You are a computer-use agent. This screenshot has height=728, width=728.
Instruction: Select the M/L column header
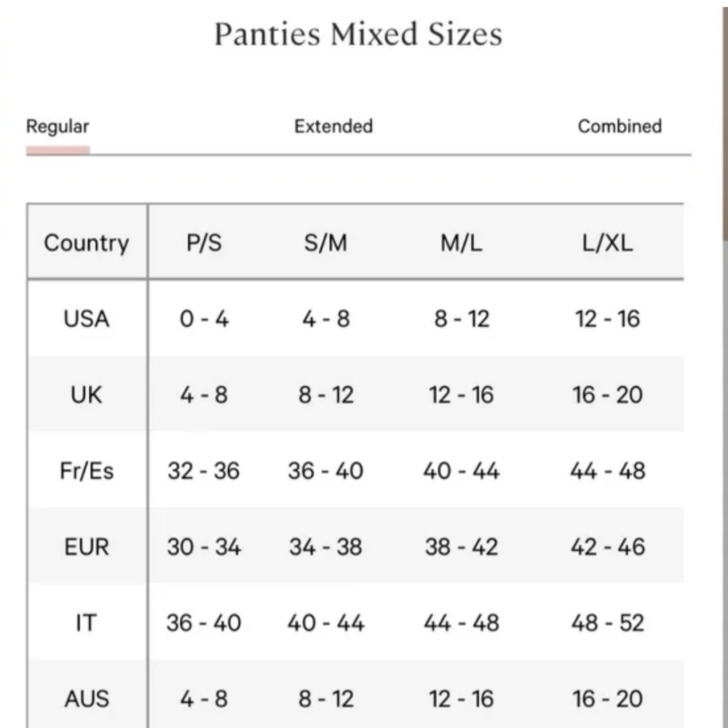point(461,242)
